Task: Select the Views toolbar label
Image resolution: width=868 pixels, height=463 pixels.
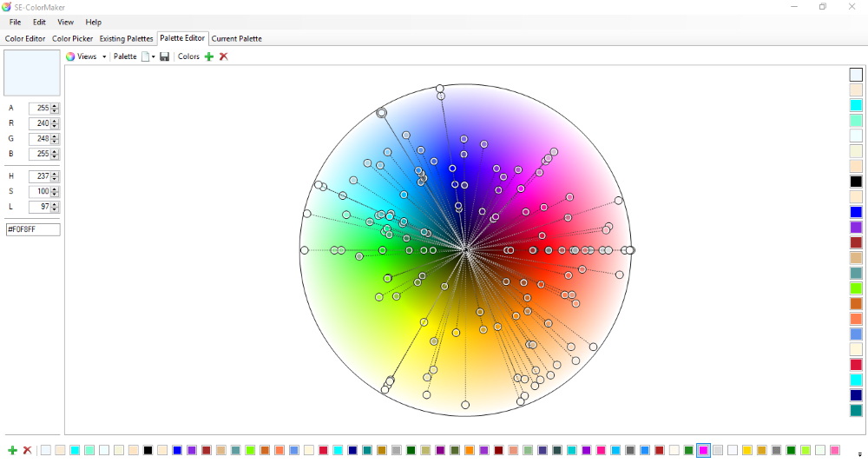Action: (x=87, y=56)
